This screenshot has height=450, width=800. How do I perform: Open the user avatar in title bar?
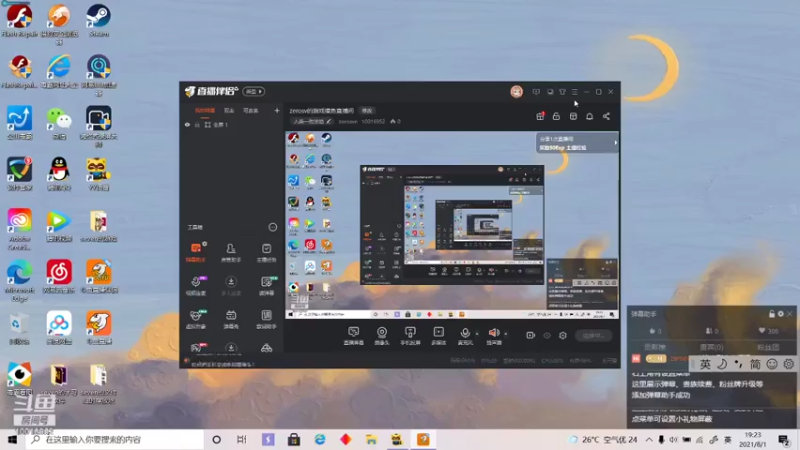(516, 92)
